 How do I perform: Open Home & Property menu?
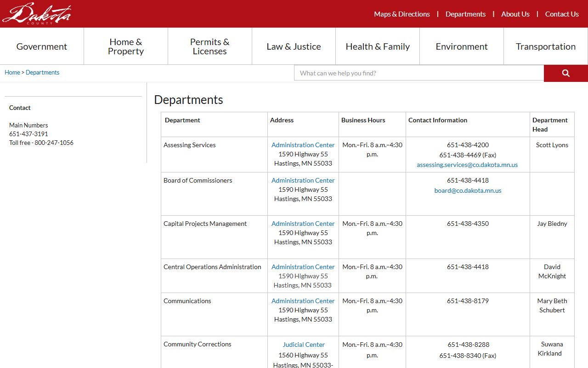pos(126,46)
